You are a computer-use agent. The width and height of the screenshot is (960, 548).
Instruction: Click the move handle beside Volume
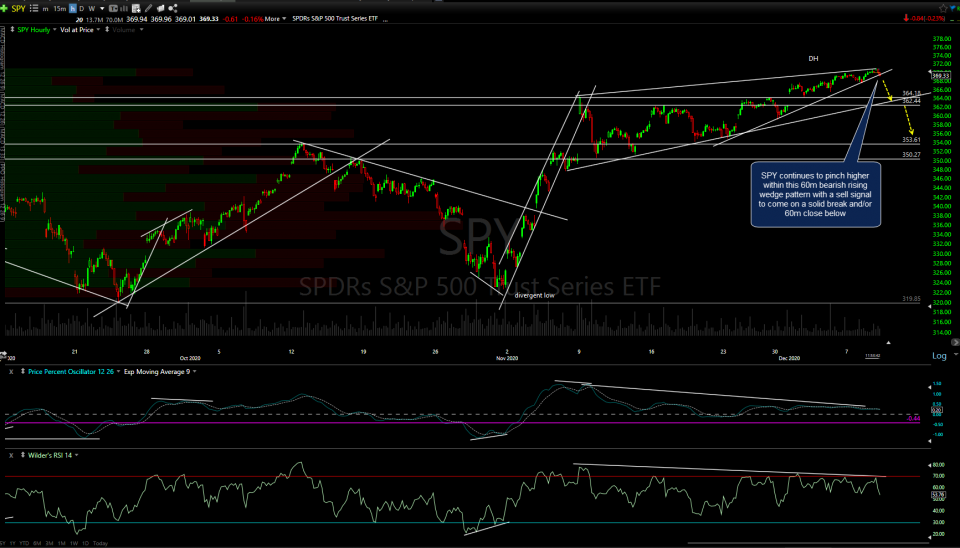coord(107,29)
